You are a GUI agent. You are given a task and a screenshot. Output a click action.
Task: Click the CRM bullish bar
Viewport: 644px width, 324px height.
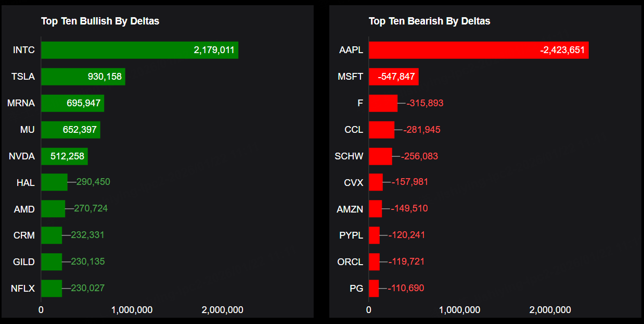[51, 235]
